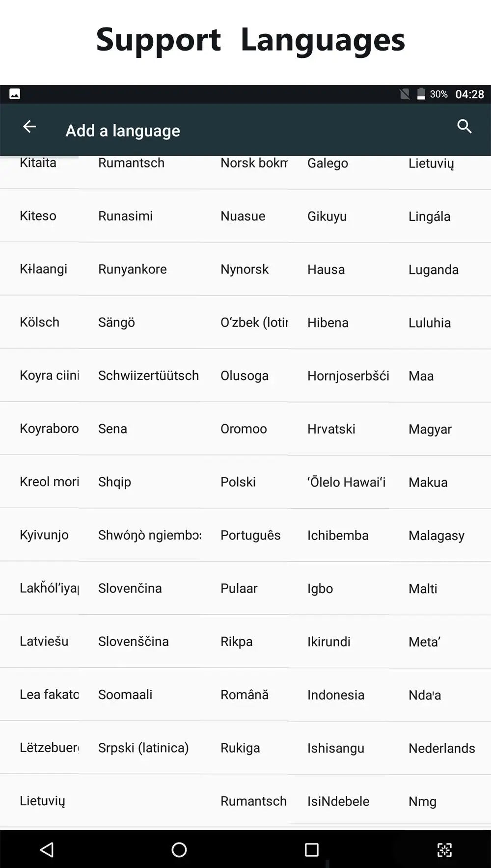Select Magyar language entry
The image size is (491, 868).
coord(430,429)
